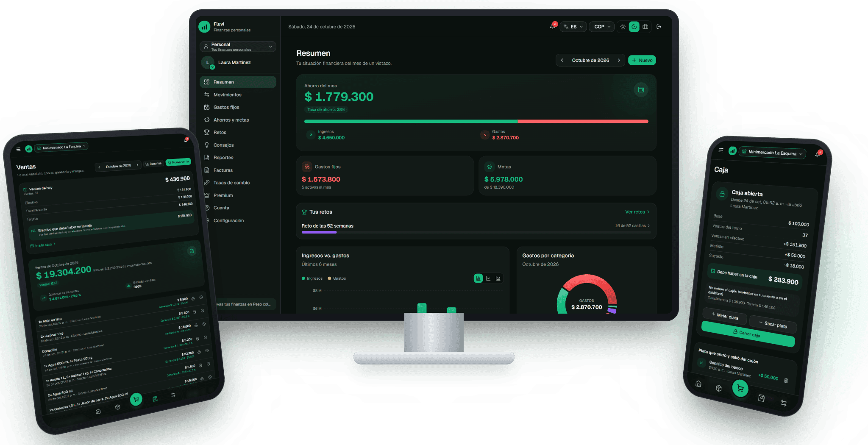Switch to business mode briefcase toggle

pos(645,27)
